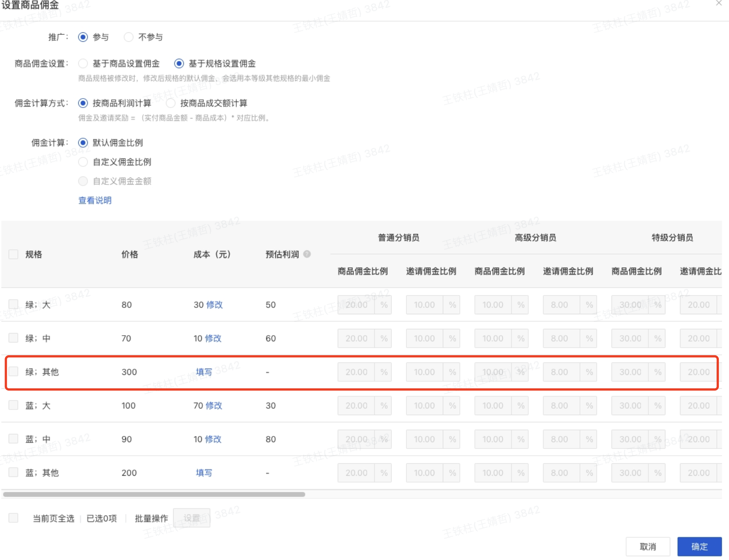This screenshot has height=560, width=729.
Task: Click 修改 in the 绿；大 cost cell
Action: pos(214,304)
